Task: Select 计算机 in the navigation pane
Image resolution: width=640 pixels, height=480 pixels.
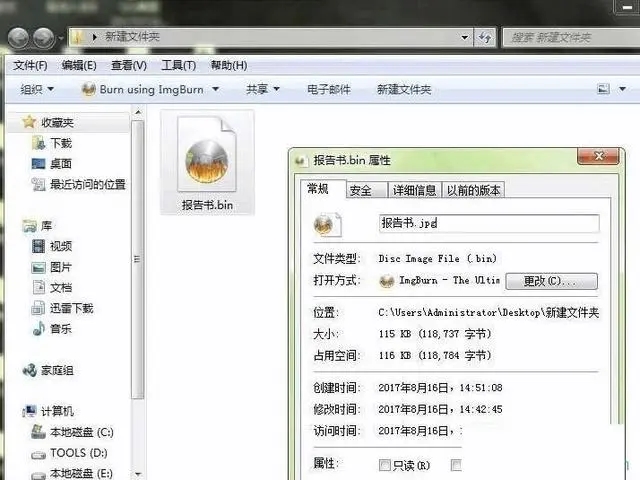Action: click(x=48, y=411)
